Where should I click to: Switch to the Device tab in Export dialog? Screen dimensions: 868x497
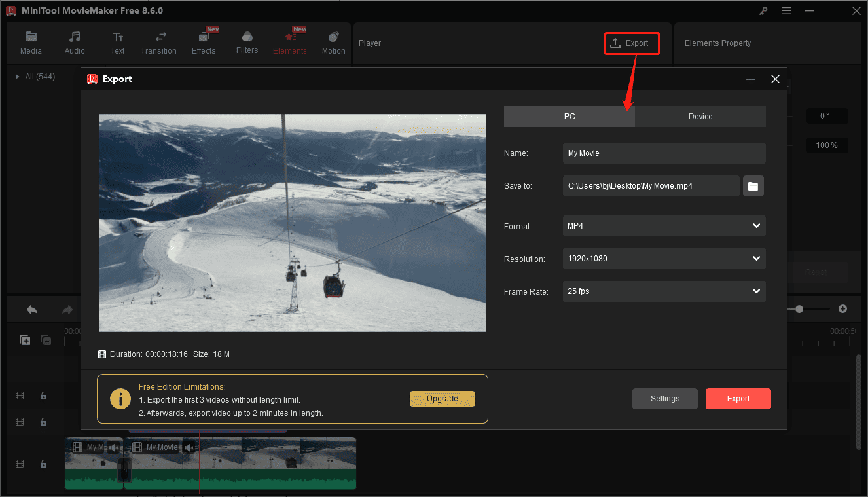coord(700,117)
